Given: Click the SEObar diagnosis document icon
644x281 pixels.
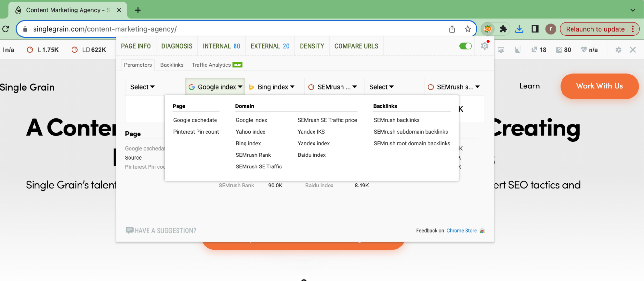Looking at the screenshot, I should (x=518, y=50).
